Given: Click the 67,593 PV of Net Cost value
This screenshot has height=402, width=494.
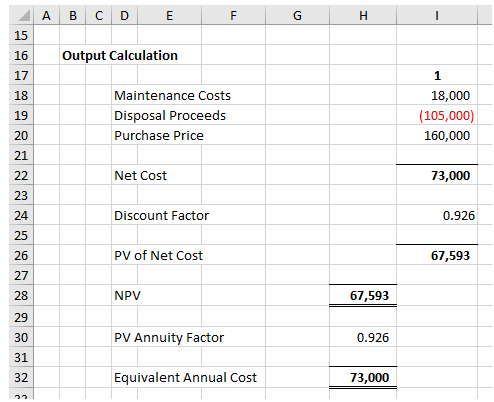Looking at the screenshot, I should click(x=450, y=255).
